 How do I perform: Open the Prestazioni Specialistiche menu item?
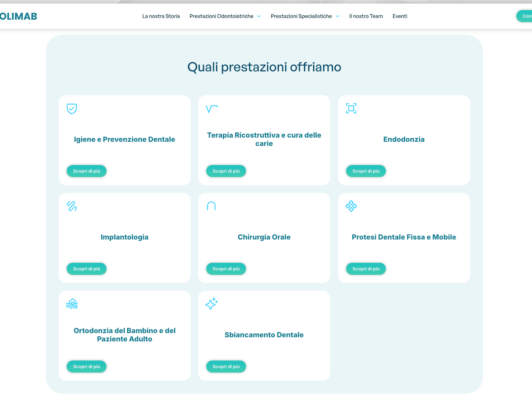click(x=301, y=16)
